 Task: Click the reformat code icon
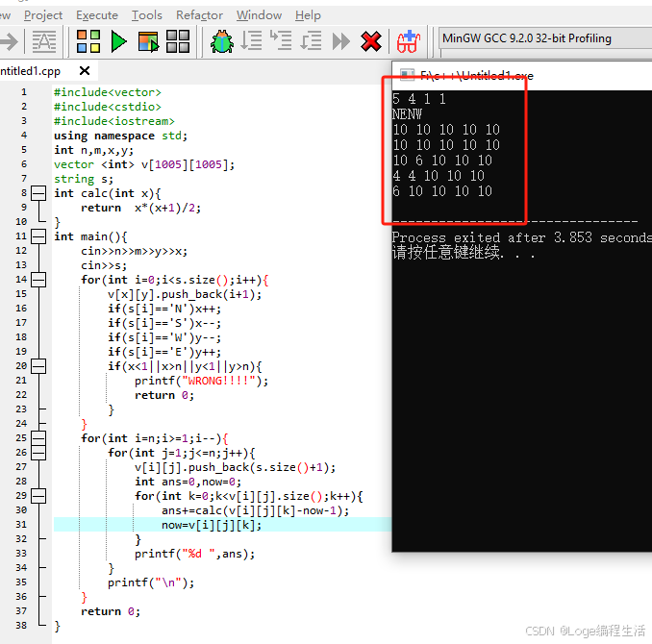tap(44, 41)
